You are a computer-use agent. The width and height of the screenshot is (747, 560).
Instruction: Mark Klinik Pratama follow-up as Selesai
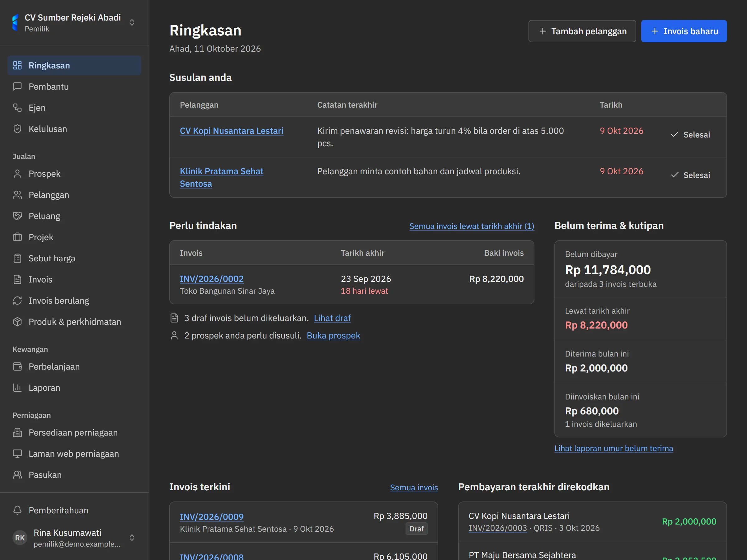click(x=690, y=175)
